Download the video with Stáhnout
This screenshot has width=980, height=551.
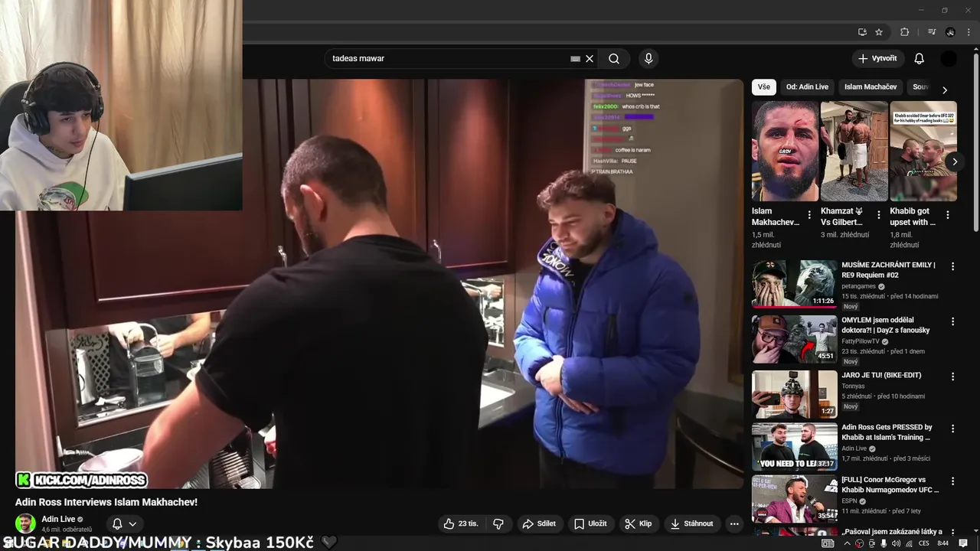tap(692, 523)
